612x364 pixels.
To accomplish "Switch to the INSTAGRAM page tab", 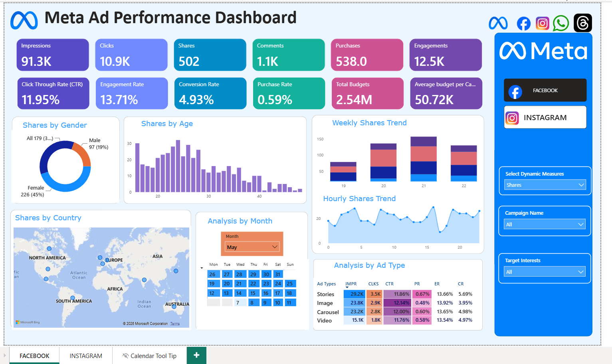I will (x=86, y=356).
